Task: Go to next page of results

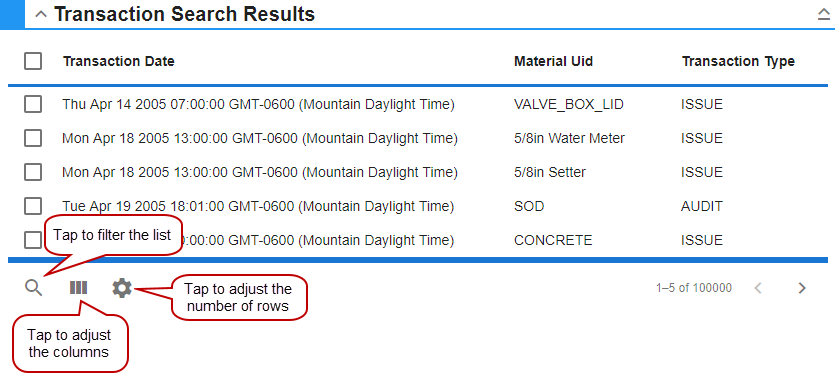Action: coord(802,289)
